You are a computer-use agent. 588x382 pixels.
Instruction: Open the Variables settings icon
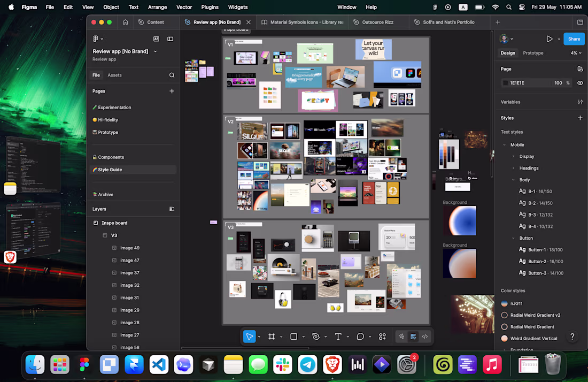[x=580, y=102]
